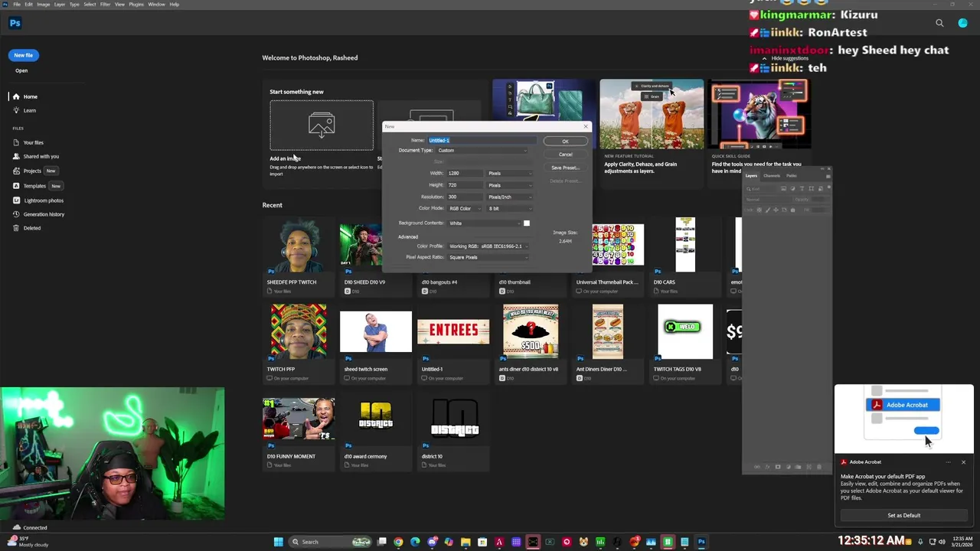Open the File menu

[16, 5]
